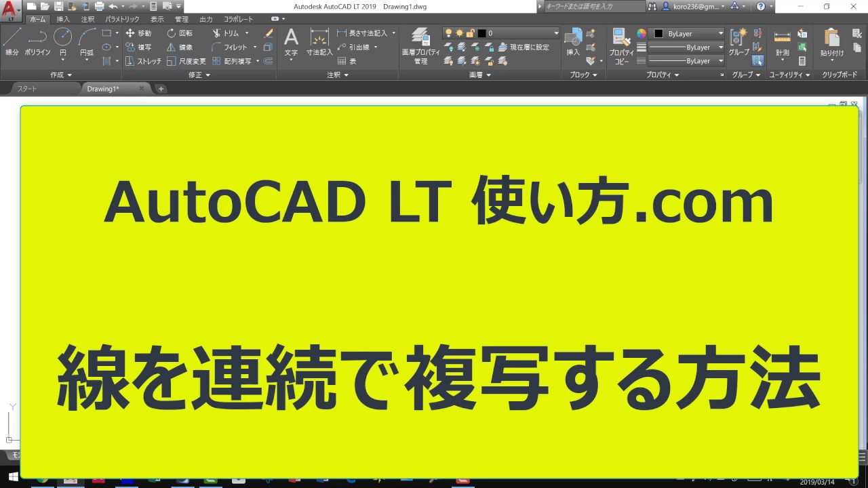Select the ポリライン (Polyline) tool
The height and width of the screenshot is (488, 868).
coord(37,42)
